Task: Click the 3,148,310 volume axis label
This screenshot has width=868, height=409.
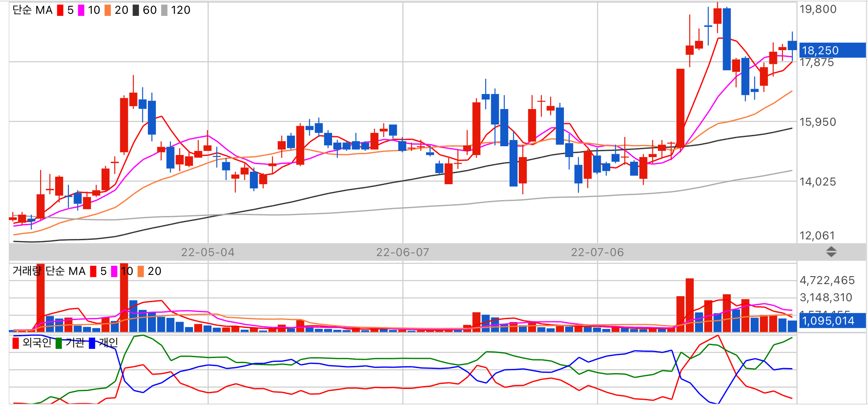Action: coord(826,297)
